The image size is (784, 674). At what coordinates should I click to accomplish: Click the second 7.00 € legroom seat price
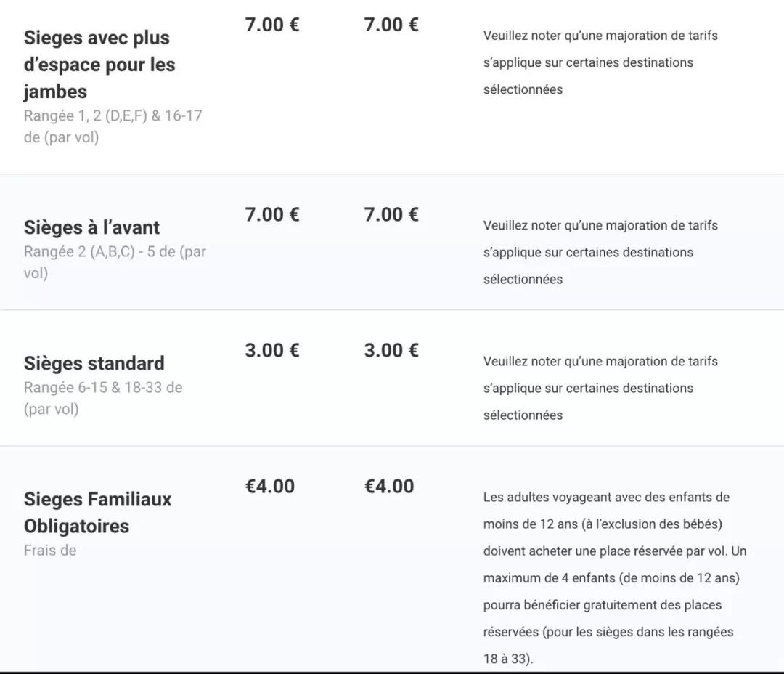(391, 25)
